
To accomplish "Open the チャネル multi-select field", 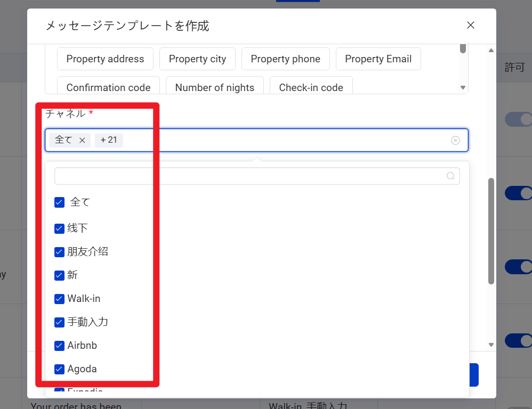I will pyautogui.click(x=256, y=140).
